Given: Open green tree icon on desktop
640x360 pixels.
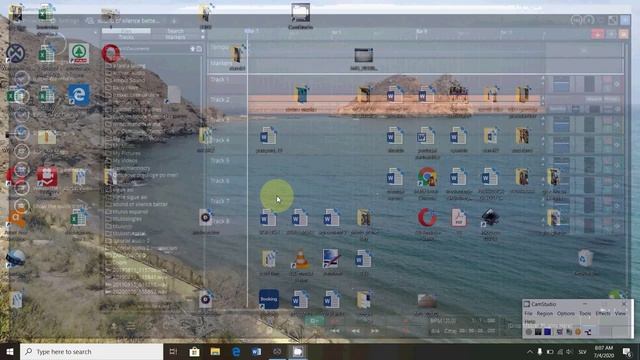Looking at the screenshot, I should (79, 53).
